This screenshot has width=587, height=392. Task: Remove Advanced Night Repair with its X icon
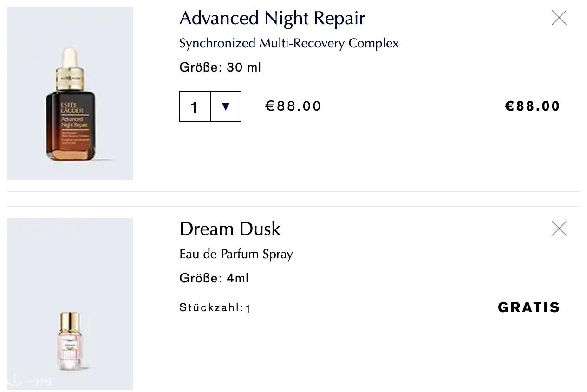click(x=559, y=18)
